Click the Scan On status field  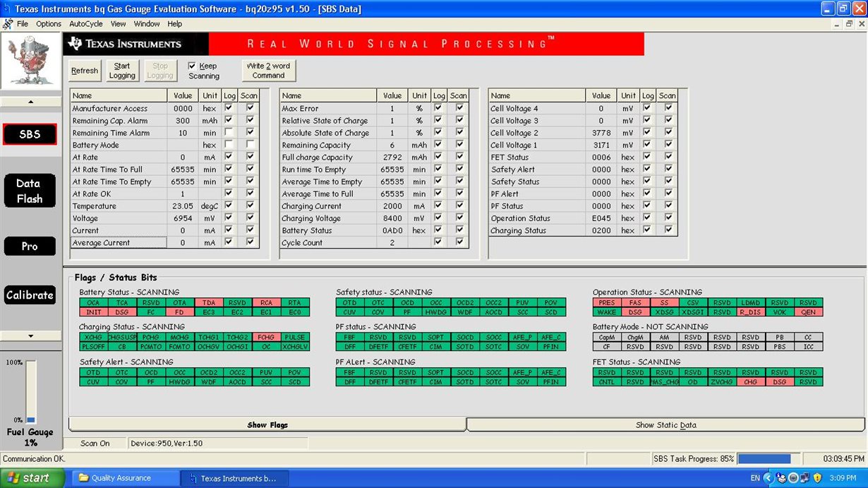95,443
